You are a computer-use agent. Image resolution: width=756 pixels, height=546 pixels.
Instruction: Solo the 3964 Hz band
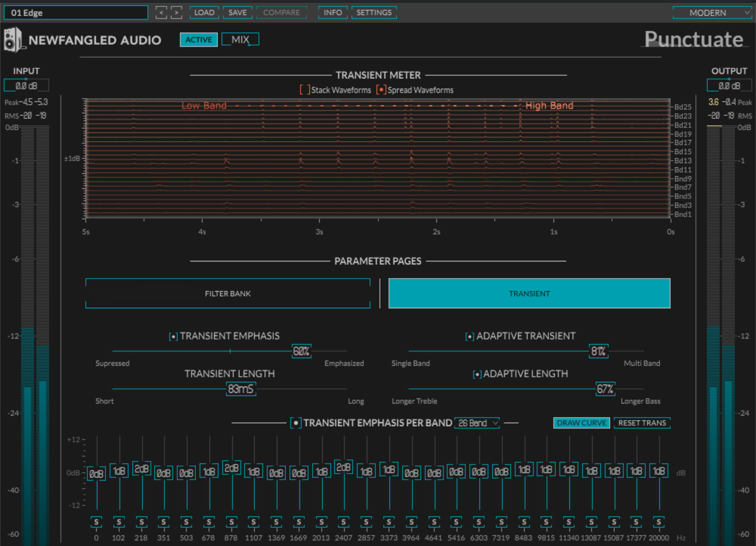(411, 522)
